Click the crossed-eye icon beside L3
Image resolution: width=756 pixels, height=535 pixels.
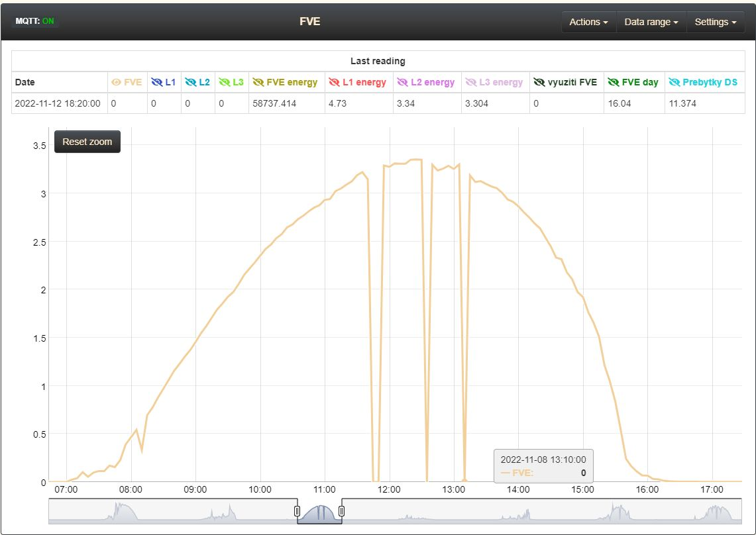(224, 83)
